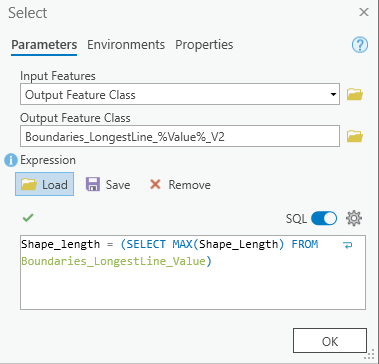Screen dimensions: 379x364
Task: Click the Remove expression button
Action: 180,184
